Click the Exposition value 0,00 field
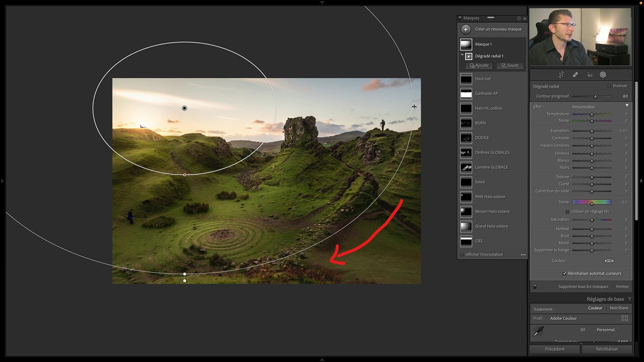This screenshot has height=362, width=644. coord(623,131)
